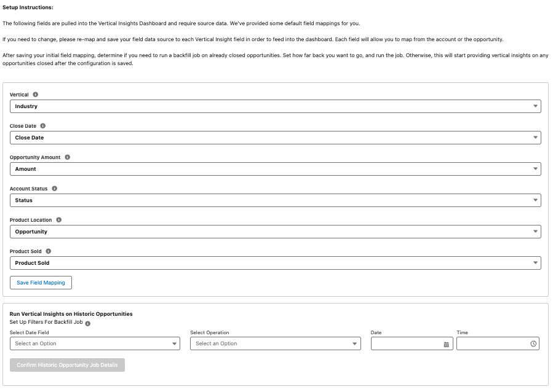The width and height of the screenshot is (553, 392).
Task: Click info icon beside Set Up Filters text
Action: [x=88, y=324]
